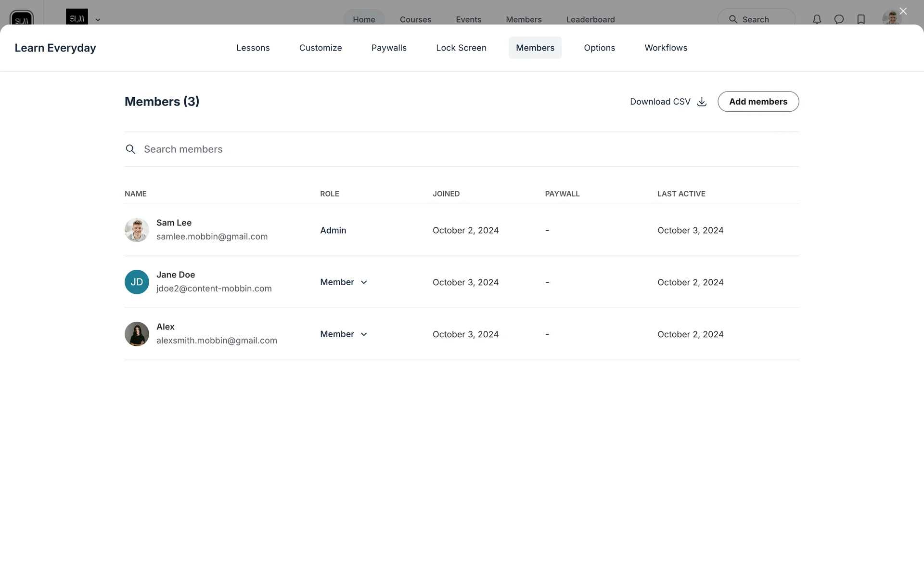Open the community switcher chevron near the logo

coord(98,20)
